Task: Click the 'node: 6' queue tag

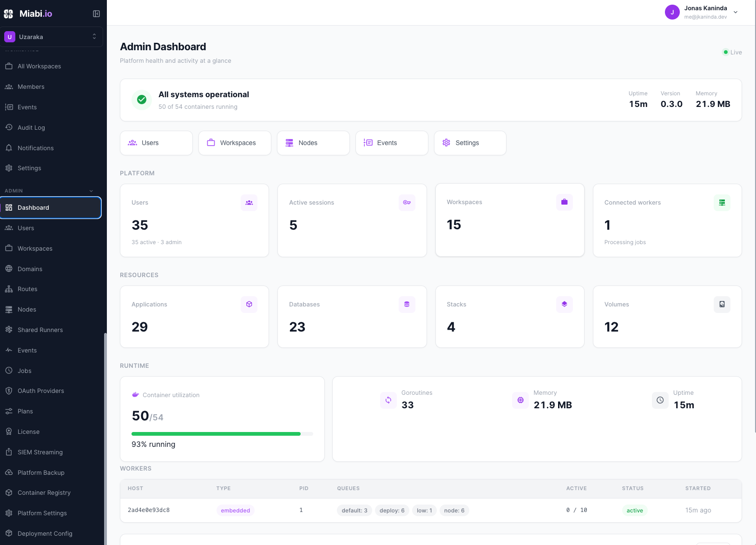Action: coord(454,511)
